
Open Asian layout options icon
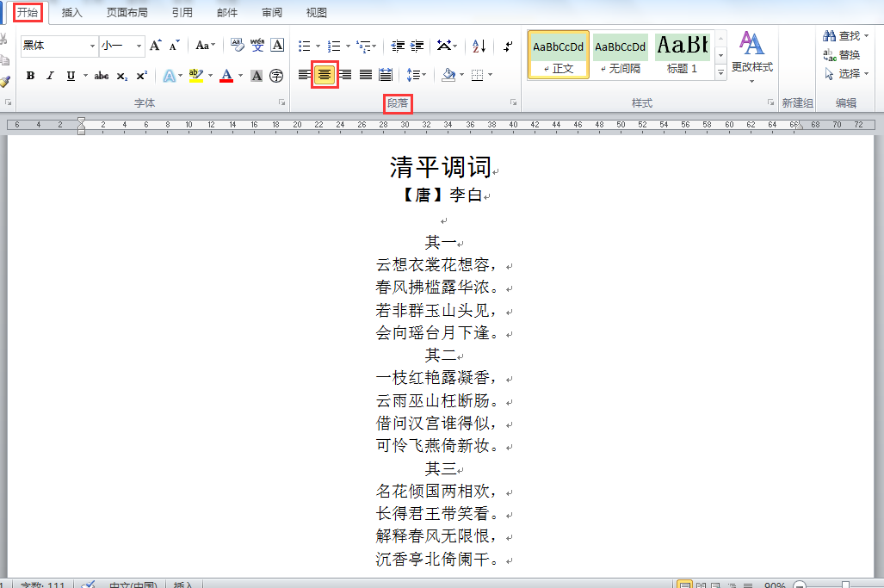point(443,46)
